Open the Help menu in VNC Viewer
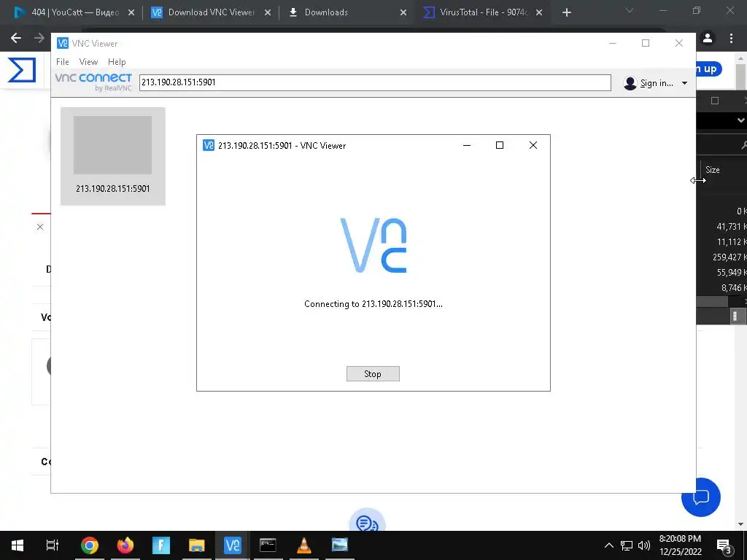This screenshot has height=560, width=747. click(x=117, y=62)
